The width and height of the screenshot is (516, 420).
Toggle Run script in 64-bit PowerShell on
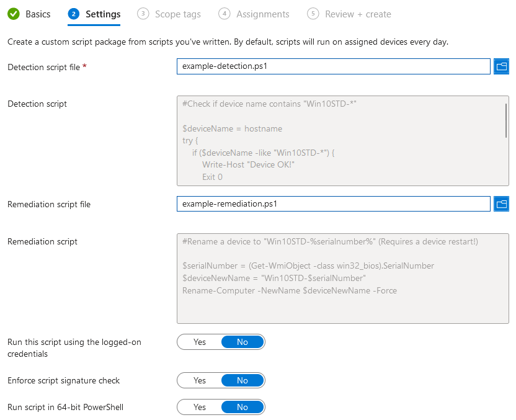click(199, 407)
